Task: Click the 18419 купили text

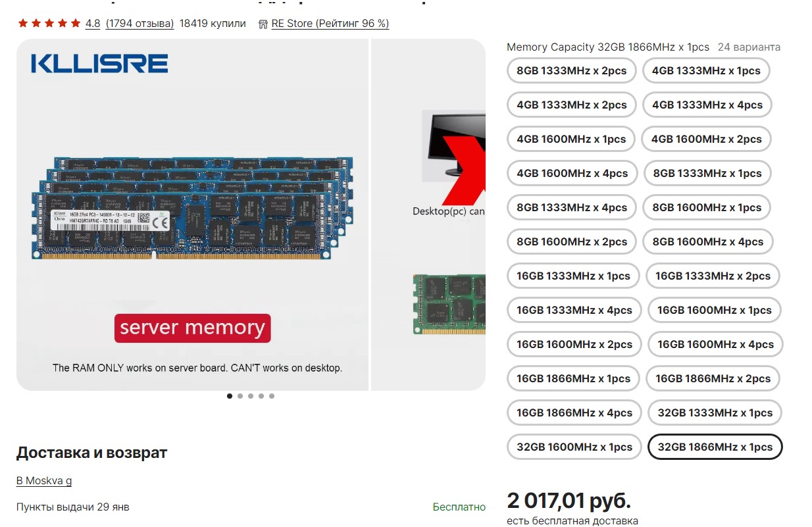Action: (x=213, y=24)
